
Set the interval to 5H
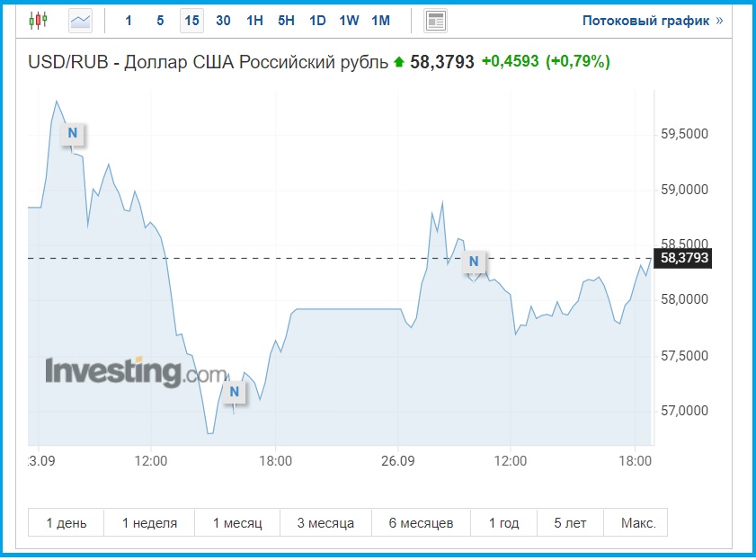point(286,20)
